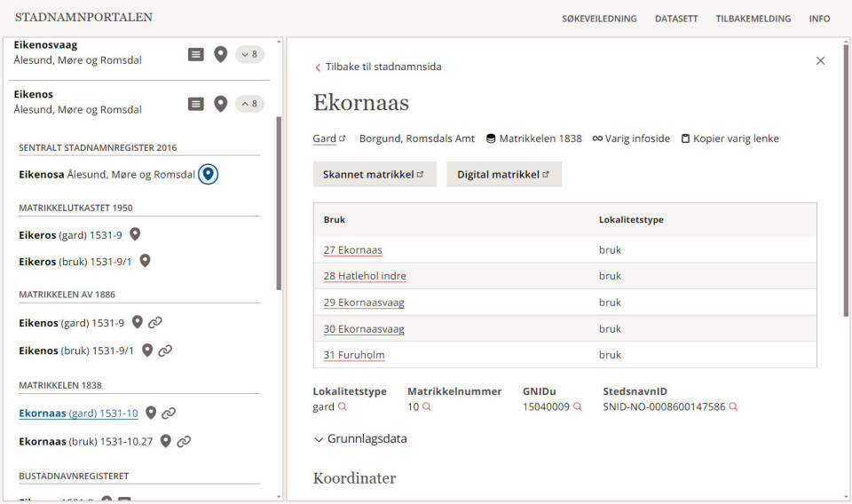The height and width of the screenshot is (504, 852).
Task: Click the left results panel scrollbar
Action: 280,204
